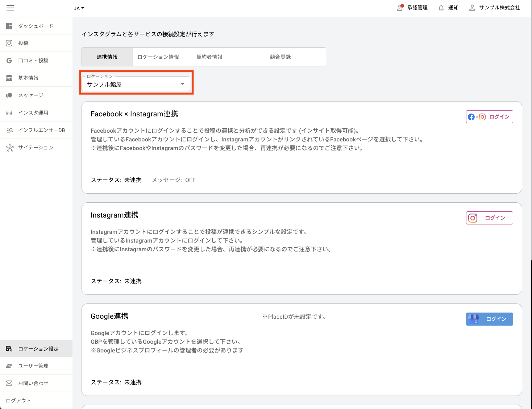
Task: Open the hamburger menu icon
Action: [x=10, y=8]
